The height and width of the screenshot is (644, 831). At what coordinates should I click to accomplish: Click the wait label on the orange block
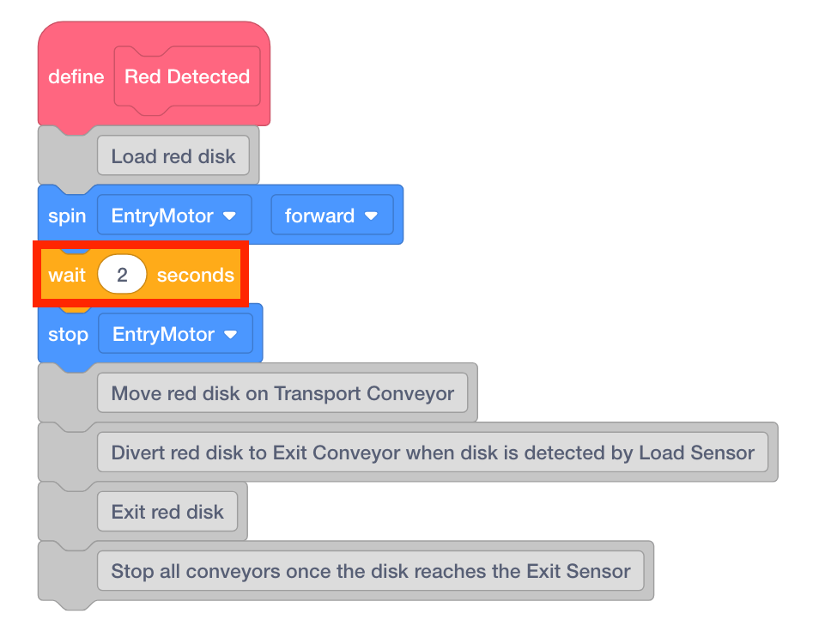(67, 275)
